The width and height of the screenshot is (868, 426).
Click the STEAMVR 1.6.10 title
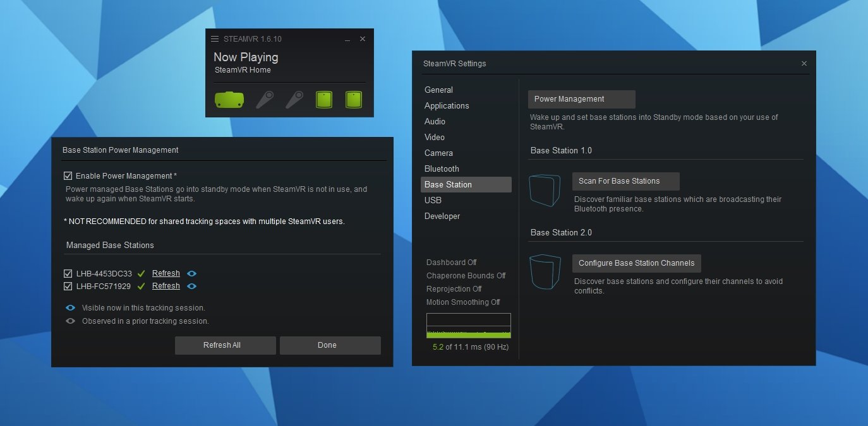(x=253, y=39)
